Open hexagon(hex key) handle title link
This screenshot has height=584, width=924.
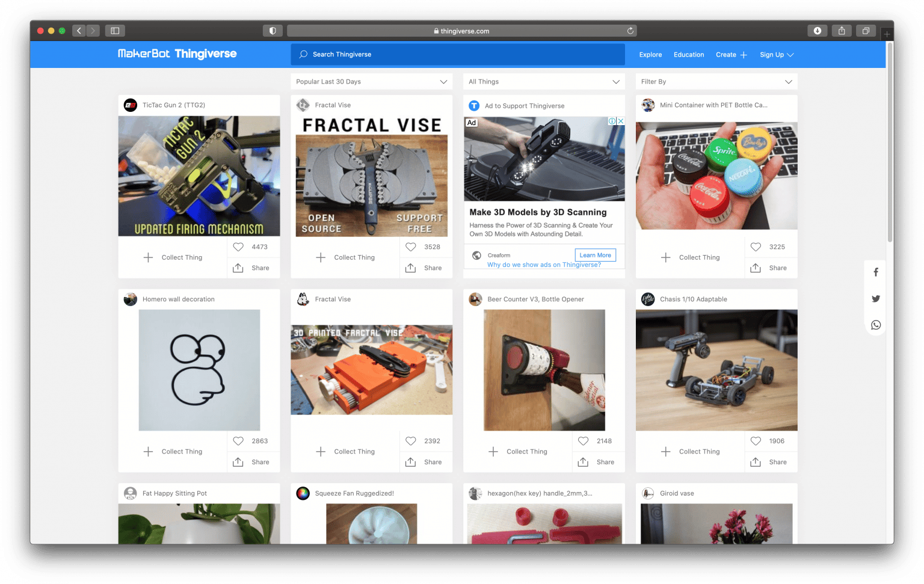pyautogui.click(x=540, y=493)
